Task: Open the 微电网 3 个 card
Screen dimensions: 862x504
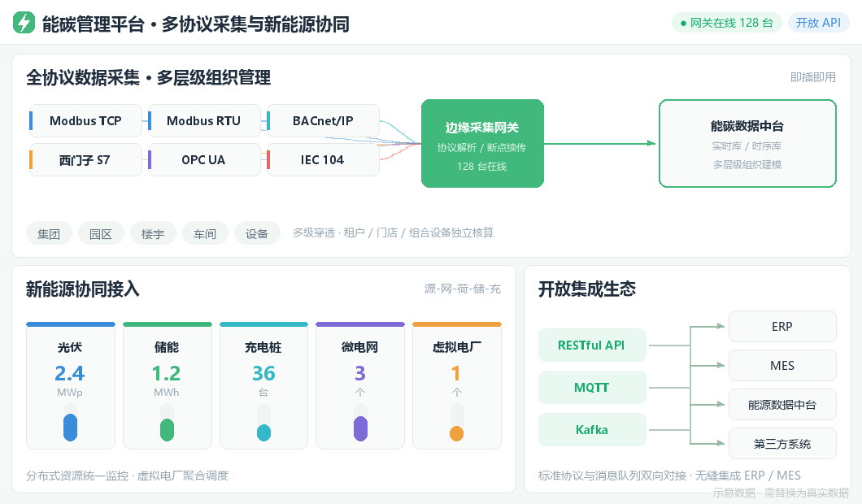Action: pyautogui.click(x=360, y=385)
